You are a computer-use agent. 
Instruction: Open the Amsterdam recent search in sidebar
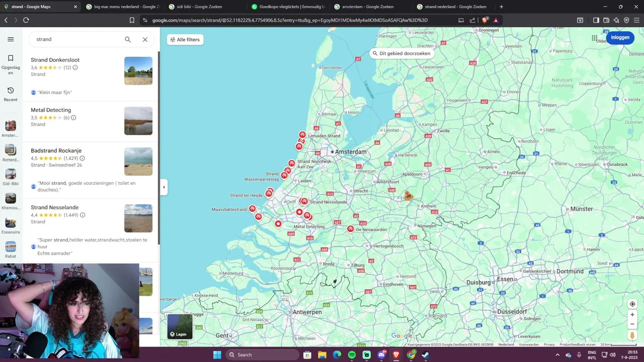pyautogui.click(x=11, y=129)
